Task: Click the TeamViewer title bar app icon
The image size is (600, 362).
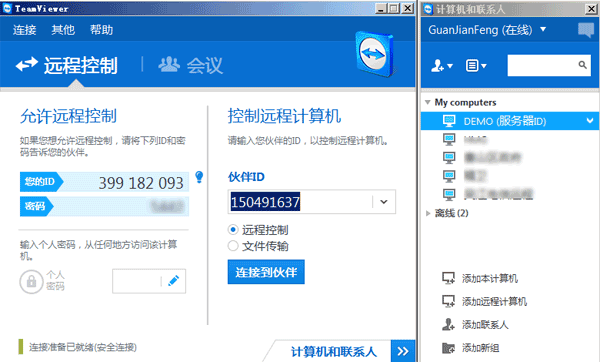Action: [x=7, y=8]
